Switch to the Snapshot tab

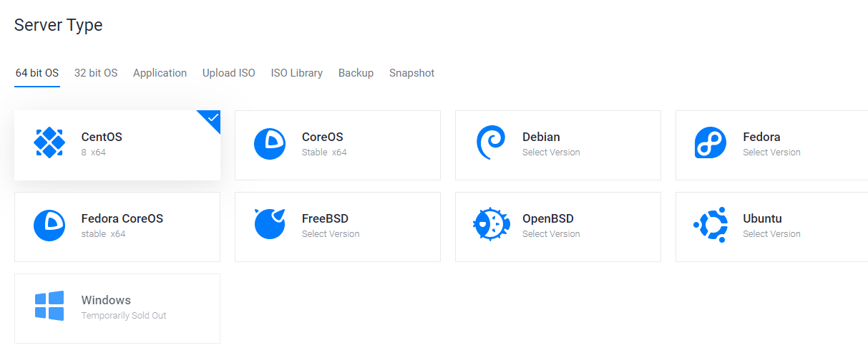(411, 73)
